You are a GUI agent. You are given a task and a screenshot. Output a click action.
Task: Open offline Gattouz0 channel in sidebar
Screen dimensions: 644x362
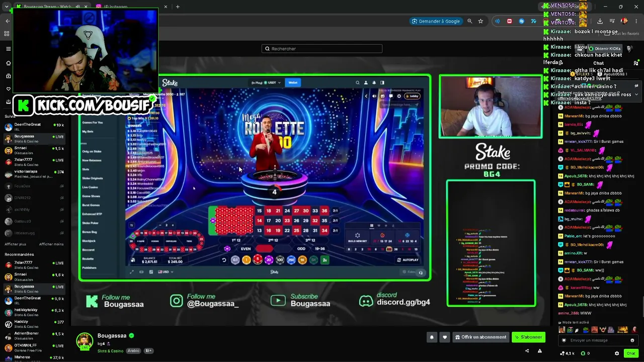pyautogui.click(x=34, y=221)
